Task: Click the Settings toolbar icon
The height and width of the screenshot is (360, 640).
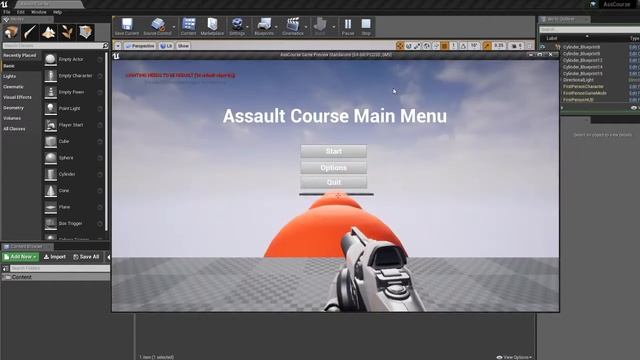Action: 237,24
